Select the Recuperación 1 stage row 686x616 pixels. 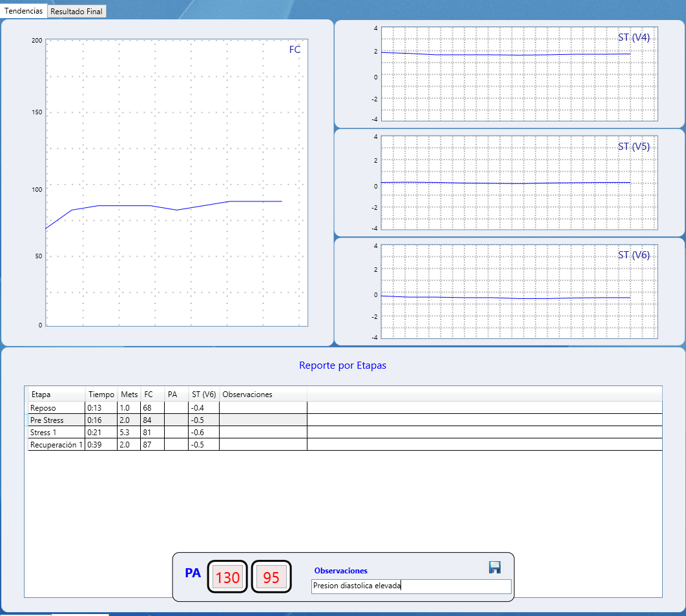coord(56,445)
